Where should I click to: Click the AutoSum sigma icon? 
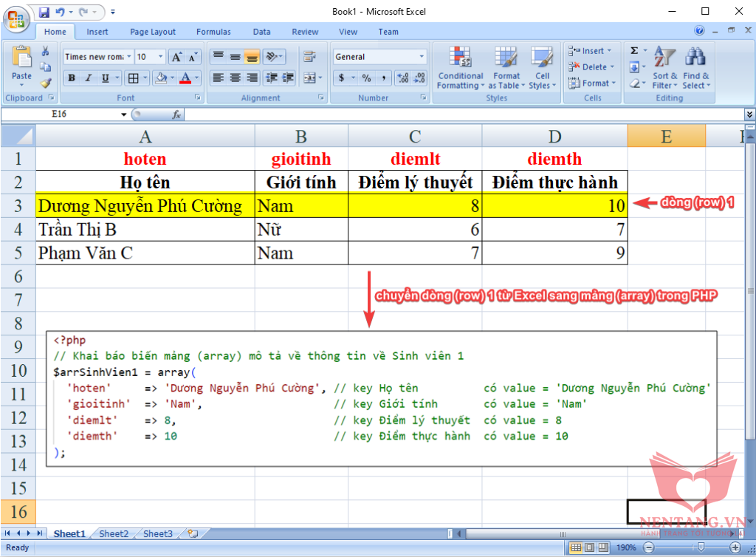[x=634, y=51]
